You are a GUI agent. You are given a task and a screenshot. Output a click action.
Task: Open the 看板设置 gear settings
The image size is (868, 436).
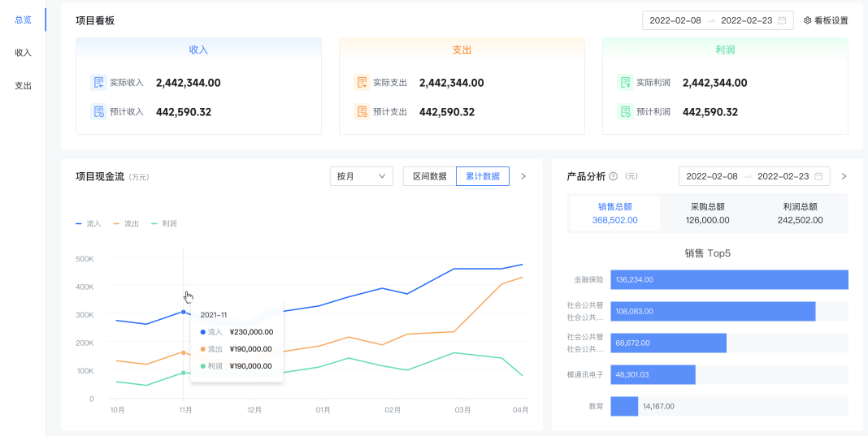coord(826,20)
